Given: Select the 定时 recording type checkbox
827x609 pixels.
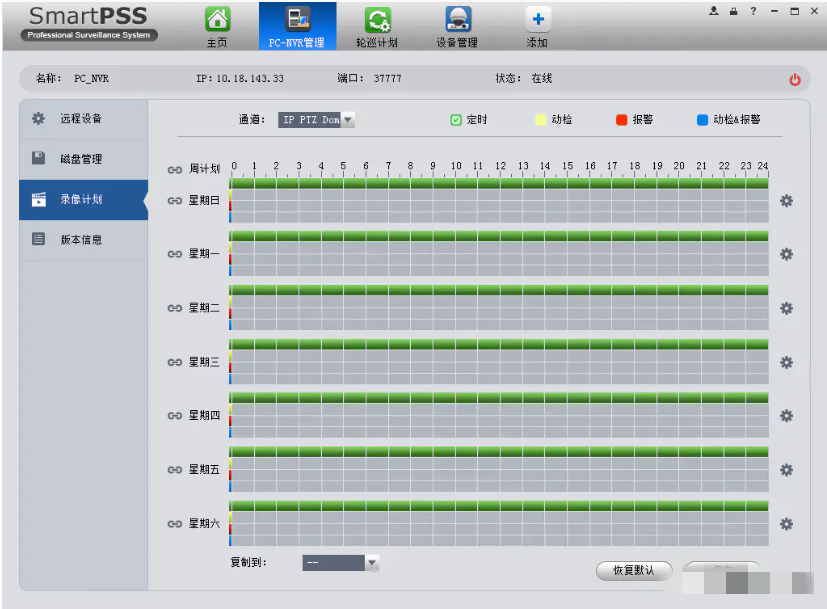Looking at the screenshot, I should coord(456,120).
